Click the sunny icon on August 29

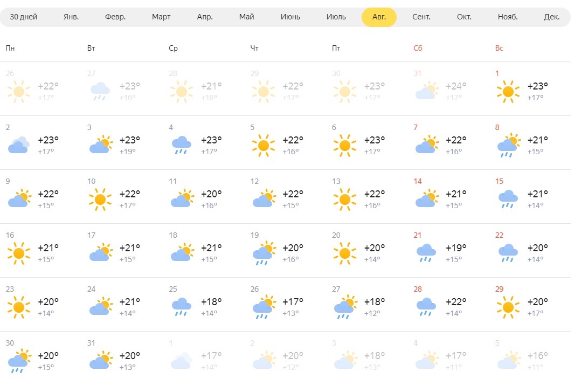(508, 307)
